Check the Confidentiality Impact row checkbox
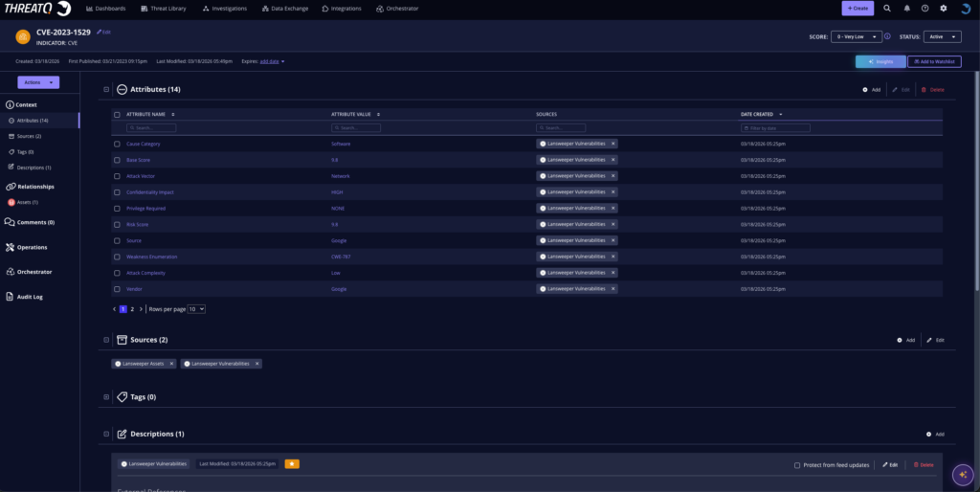Image resolution: width=980 pixels, height=492 pixels. click(117, 192)
